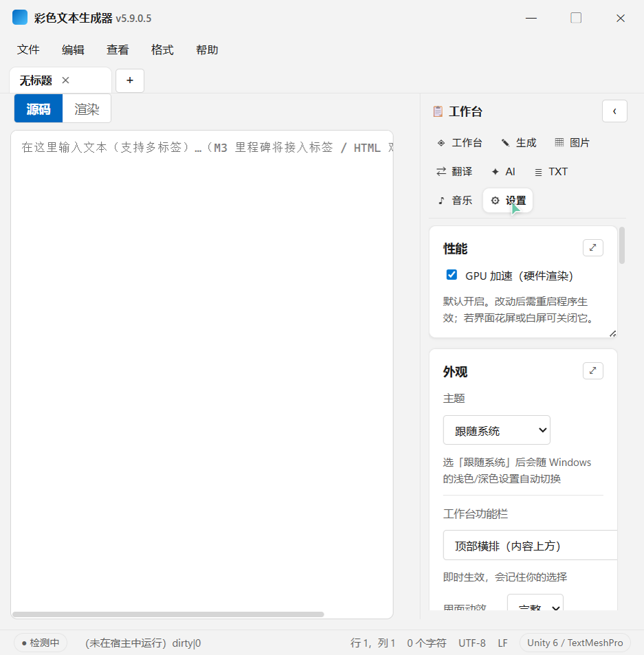Expand the 性能 card
644x655 pixels.
click(x=592, y=247)
